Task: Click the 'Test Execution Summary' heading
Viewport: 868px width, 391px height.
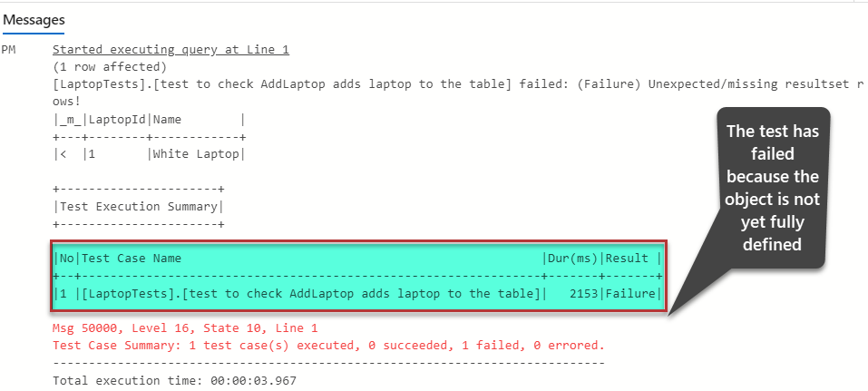Action: point(141,206)
